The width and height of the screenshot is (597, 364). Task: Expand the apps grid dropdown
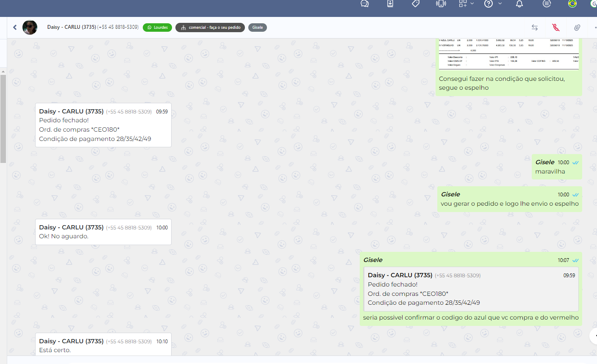(466, 4)
